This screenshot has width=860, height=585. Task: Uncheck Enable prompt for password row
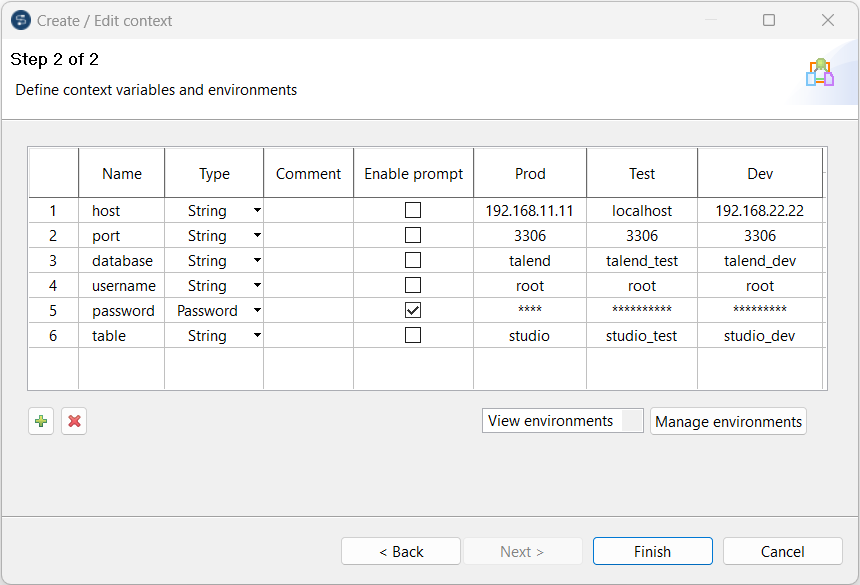(413, 311)
